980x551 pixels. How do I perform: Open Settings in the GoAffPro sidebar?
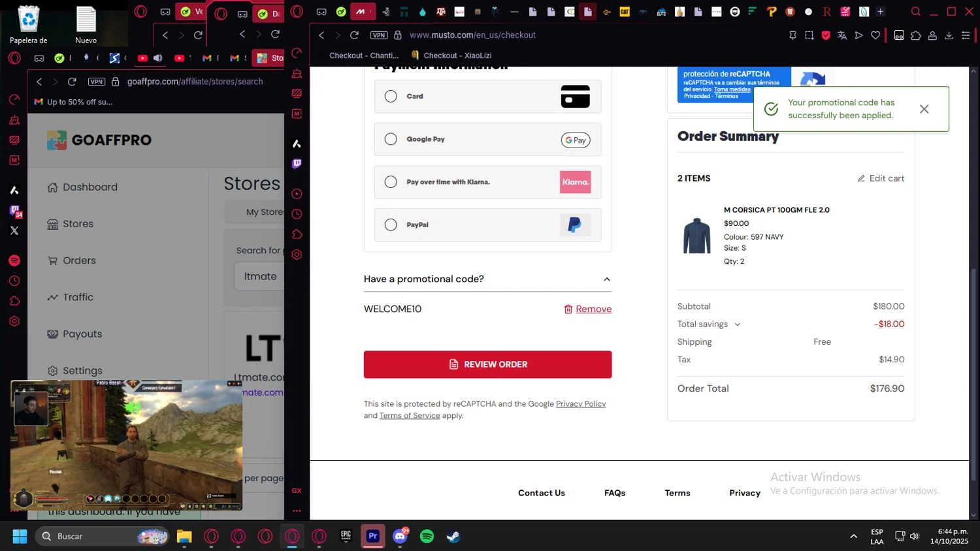point(74,371)
